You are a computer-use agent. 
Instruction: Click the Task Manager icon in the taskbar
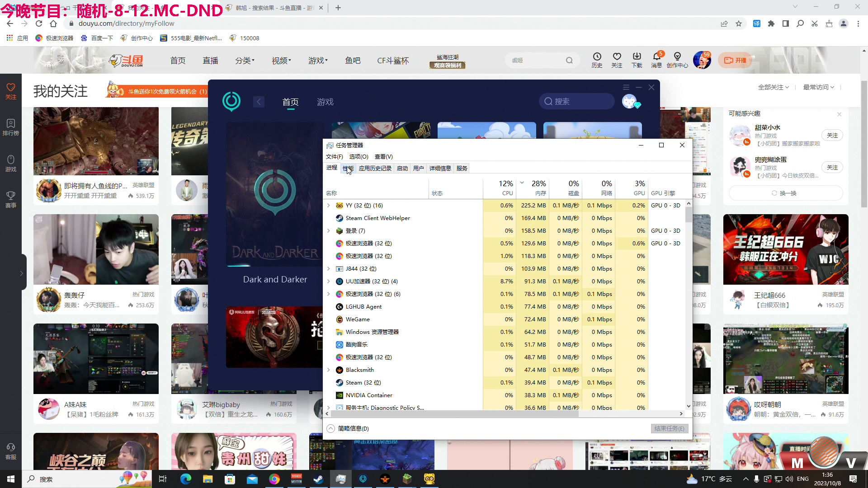pos(341,479)
